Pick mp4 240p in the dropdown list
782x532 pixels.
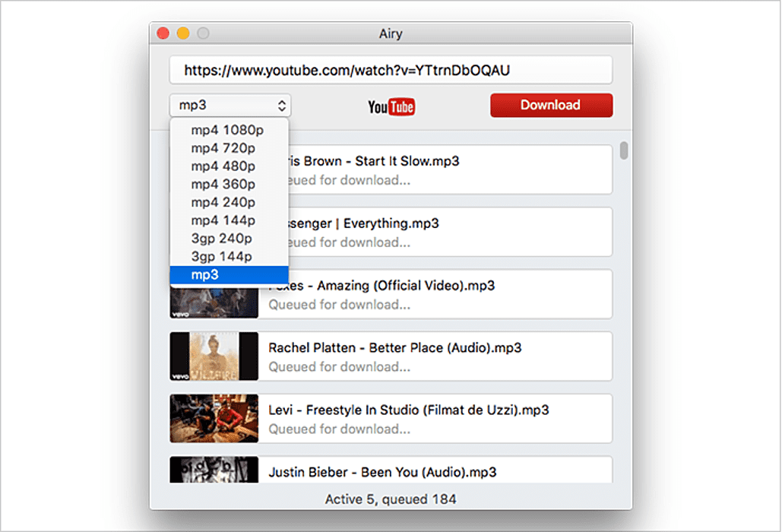[229, 202]
